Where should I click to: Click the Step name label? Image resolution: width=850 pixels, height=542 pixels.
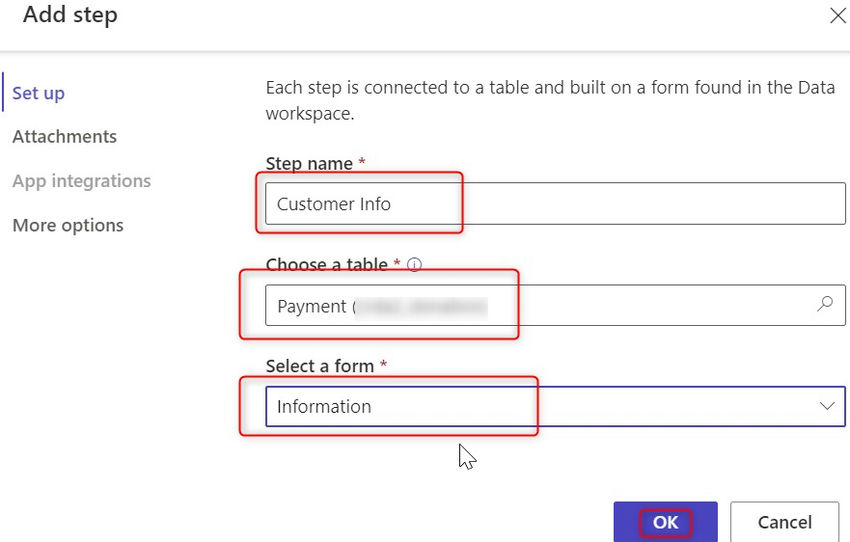309,164
